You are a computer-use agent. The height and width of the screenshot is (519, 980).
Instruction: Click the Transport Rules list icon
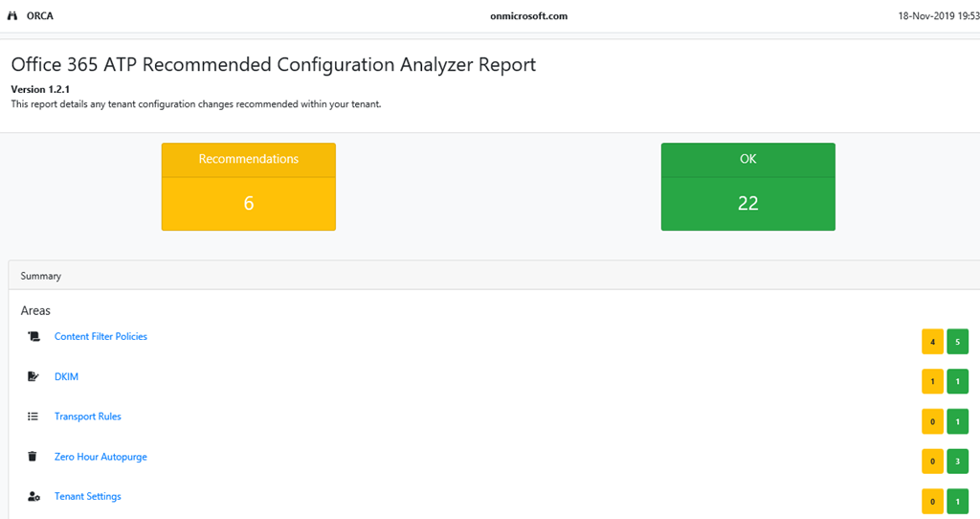(33, 417)
